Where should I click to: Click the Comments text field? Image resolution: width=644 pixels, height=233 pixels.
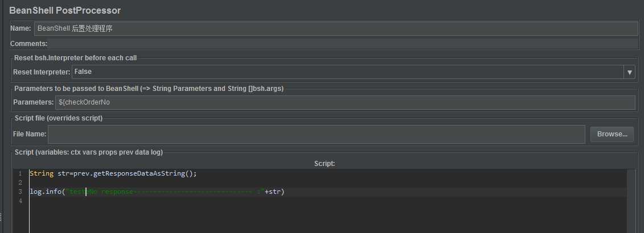342,44
